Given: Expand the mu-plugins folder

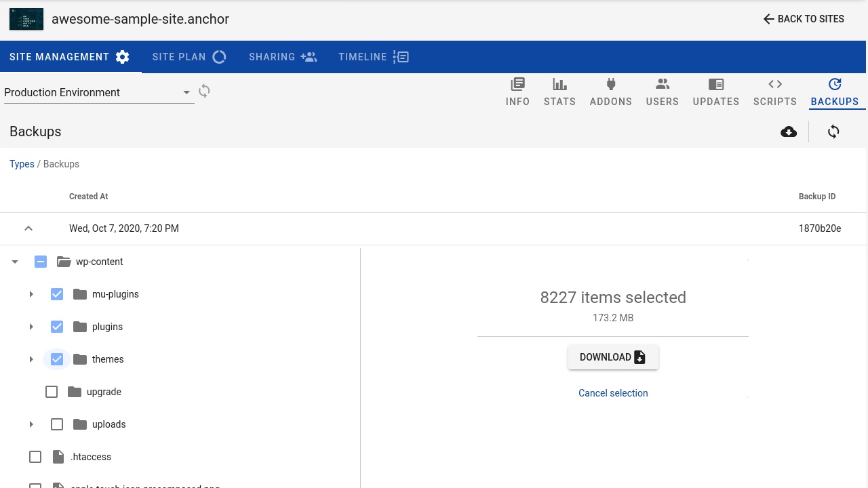Looking at the screenshot, I should [31, 294].
